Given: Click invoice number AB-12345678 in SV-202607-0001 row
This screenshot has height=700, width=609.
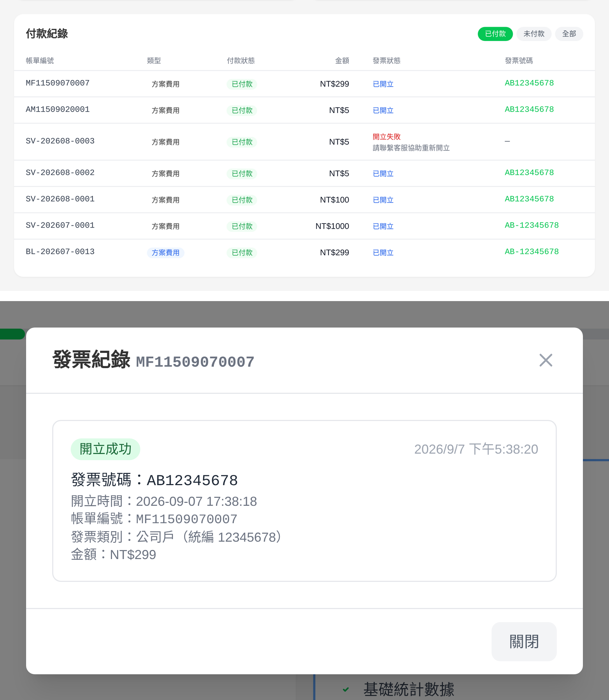Looking at the screenshot, I should point(532,225).
